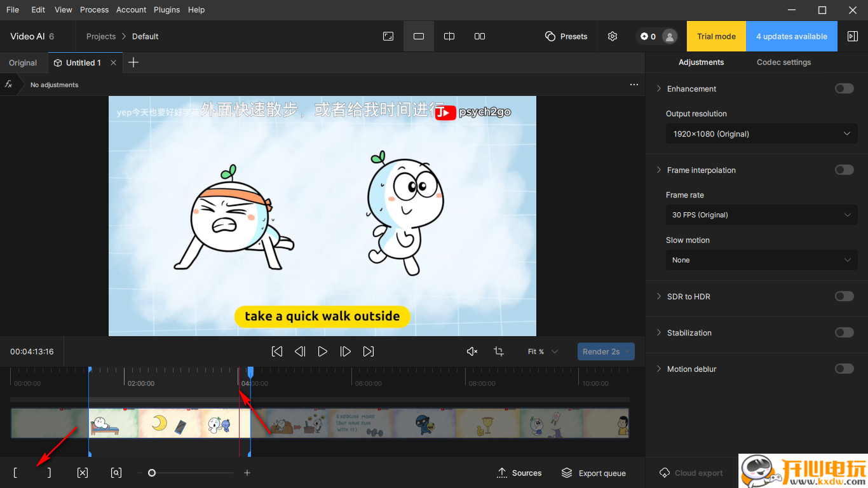Expand the Slow motion dropdown
This screenshot has height=488, width=868.
(761, 260)
